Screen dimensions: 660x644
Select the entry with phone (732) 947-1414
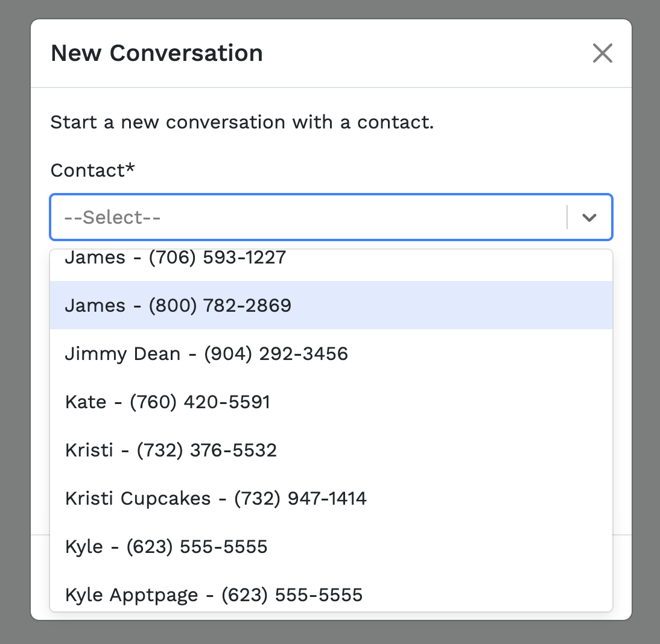[331, 499]
